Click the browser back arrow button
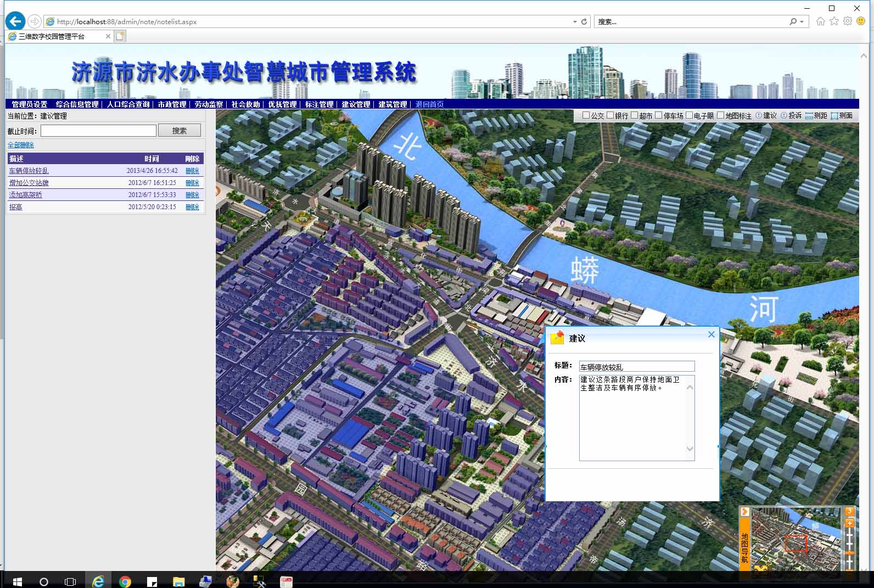 (x=15, y=21)
